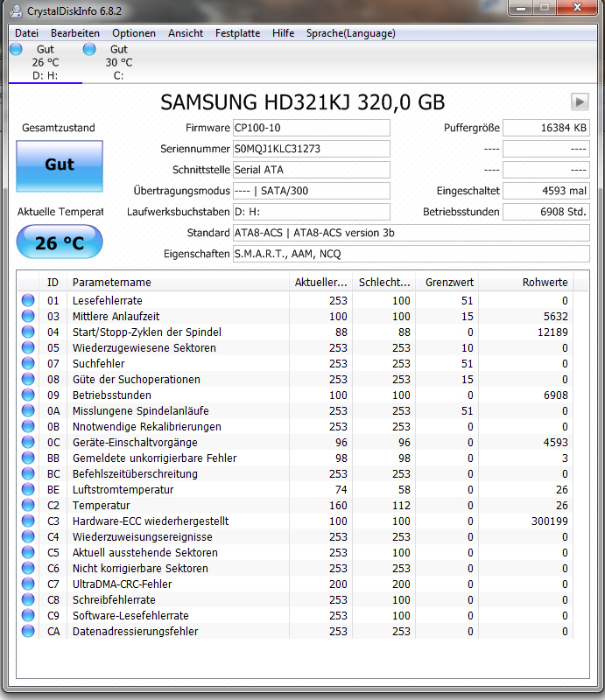
Task: Click the blue status orb for C:
Action: coord(89,49)
